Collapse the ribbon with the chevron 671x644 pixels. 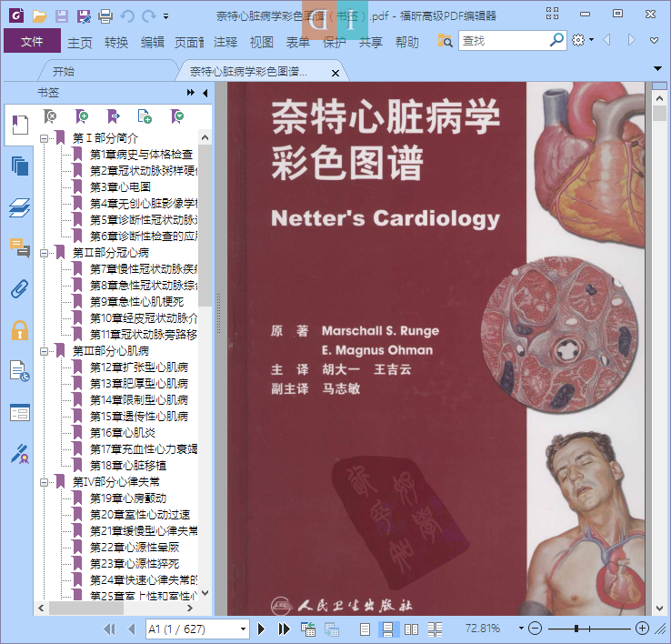click(x=654, y=40)
